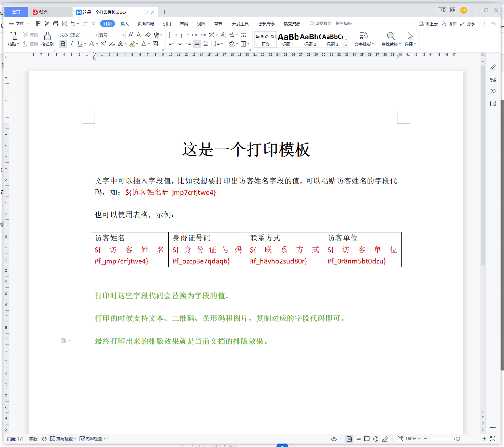Viewport: 504px width, 447px height.
Task: Click the save icon in quick access toolbar
Action: point(39,24)
